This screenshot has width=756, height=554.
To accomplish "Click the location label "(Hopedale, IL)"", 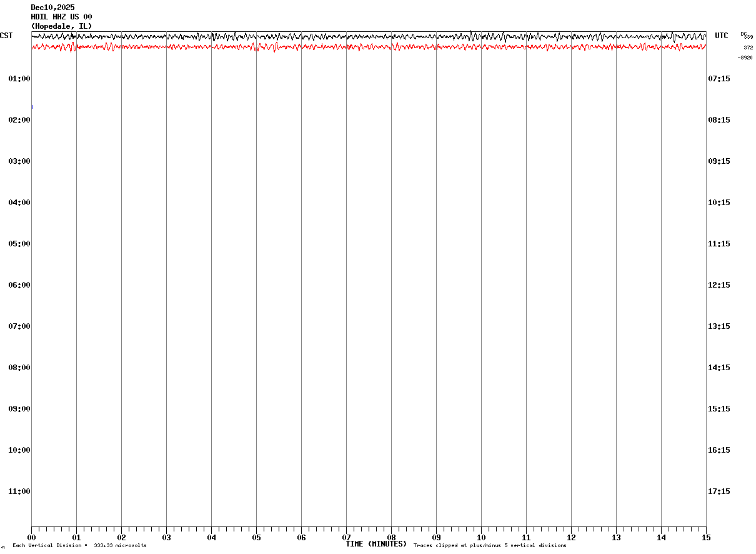I will (x=61, y=26).
